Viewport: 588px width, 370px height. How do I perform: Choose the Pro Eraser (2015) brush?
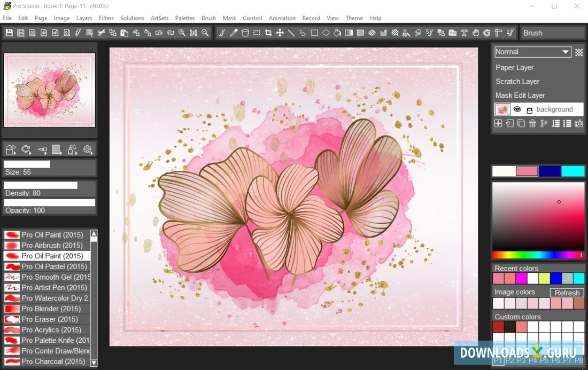[47, 319]
